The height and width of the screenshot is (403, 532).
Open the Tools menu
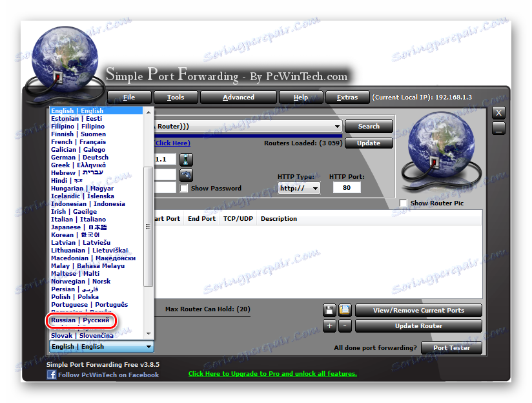tap(176, 98)
